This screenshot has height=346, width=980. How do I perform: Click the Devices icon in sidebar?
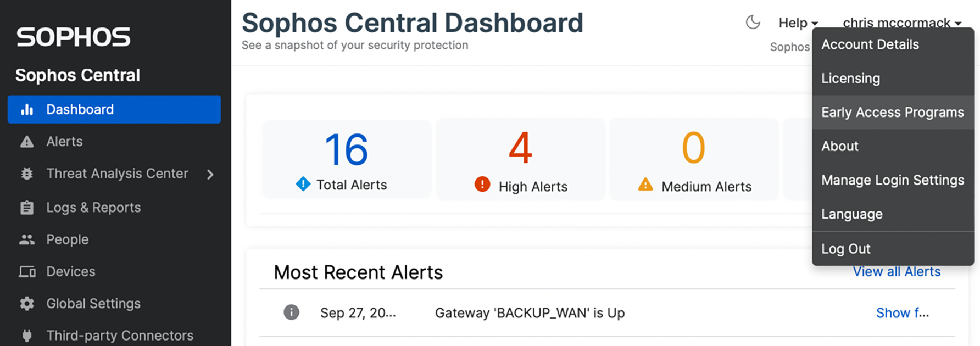point(27,272)
